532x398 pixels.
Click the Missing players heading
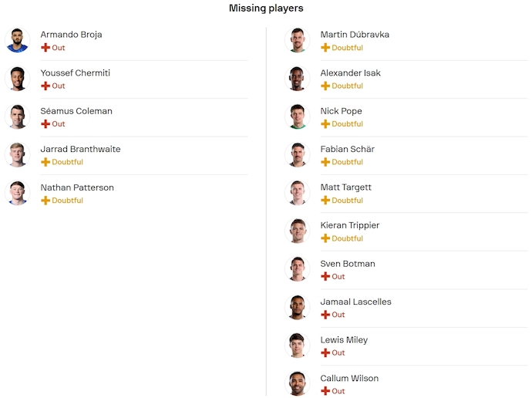[x=266, y=8]
